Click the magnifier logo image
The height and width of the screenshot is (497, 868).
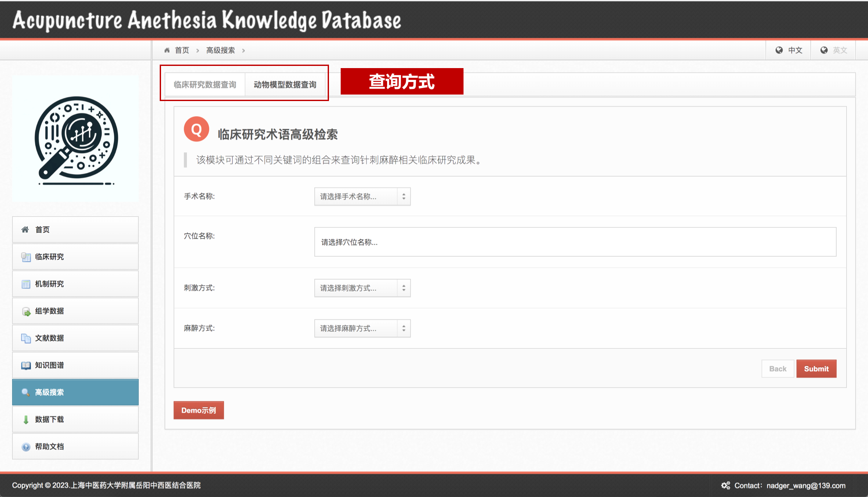pyautogui.click(x=76, y=139)
